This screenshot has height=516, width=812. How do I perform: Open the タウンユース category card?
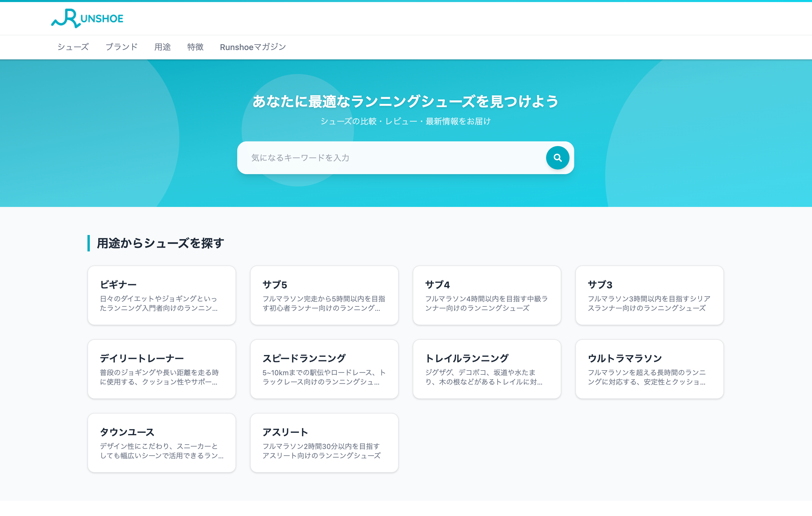coord(161,443)
